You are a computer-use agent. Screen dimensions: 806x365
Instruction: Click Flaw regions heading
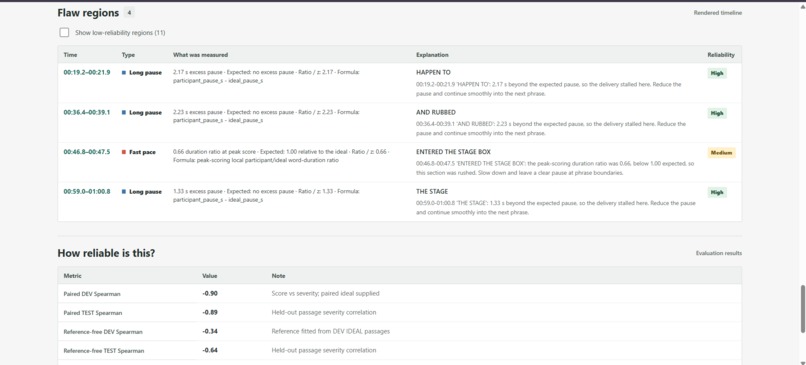tap(88, 13)
